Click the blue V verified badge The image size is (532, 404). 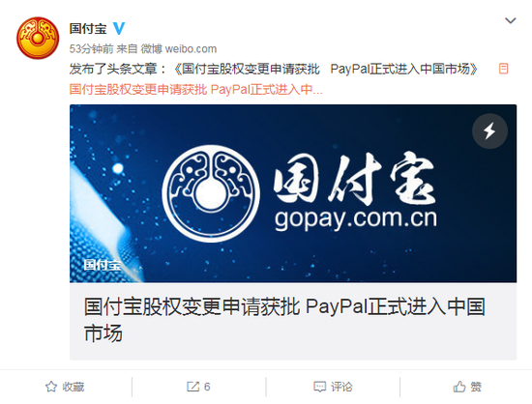point(119,28)
